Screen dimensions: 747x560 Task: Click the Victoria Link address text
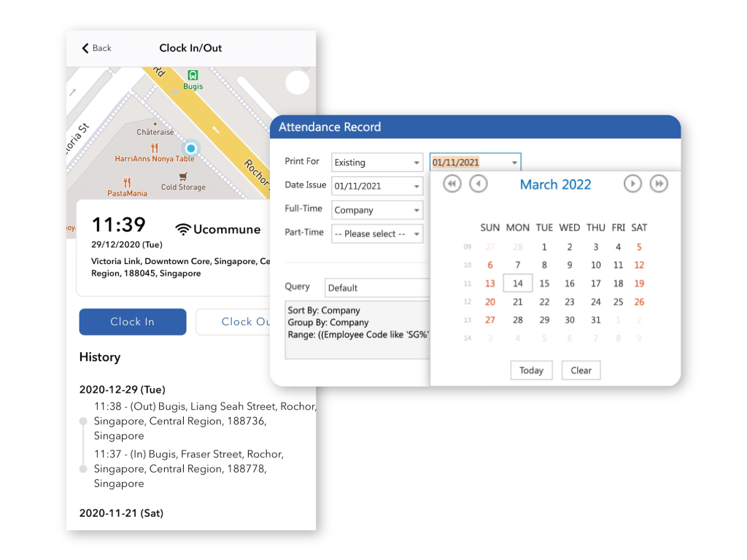coord(181,267)
